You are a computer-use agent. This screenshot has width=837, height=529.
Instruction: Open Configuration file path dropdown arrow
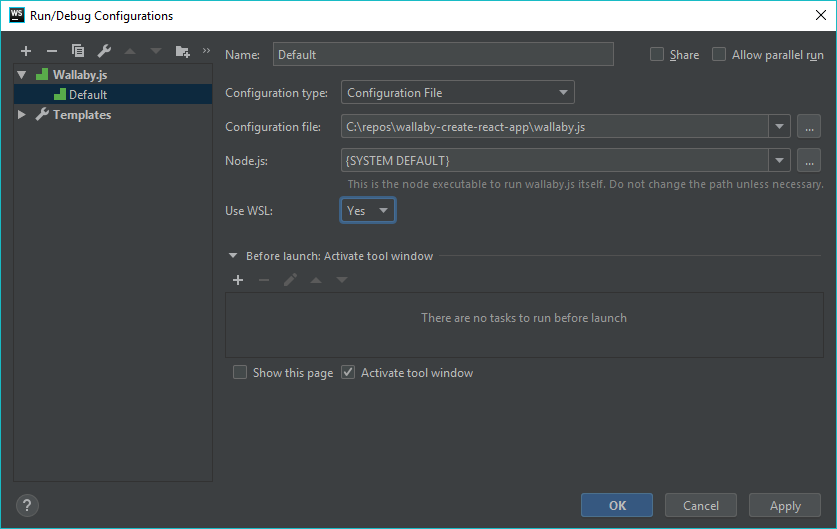pyautogui.click(x=779, y=127)
